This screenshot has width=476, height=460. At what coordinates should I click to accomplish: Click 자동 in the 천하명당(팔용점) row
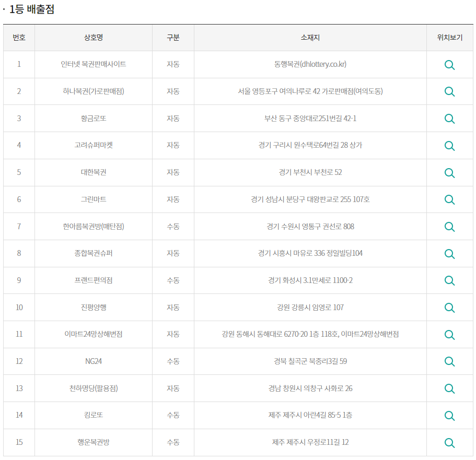(x=173, y=388)
